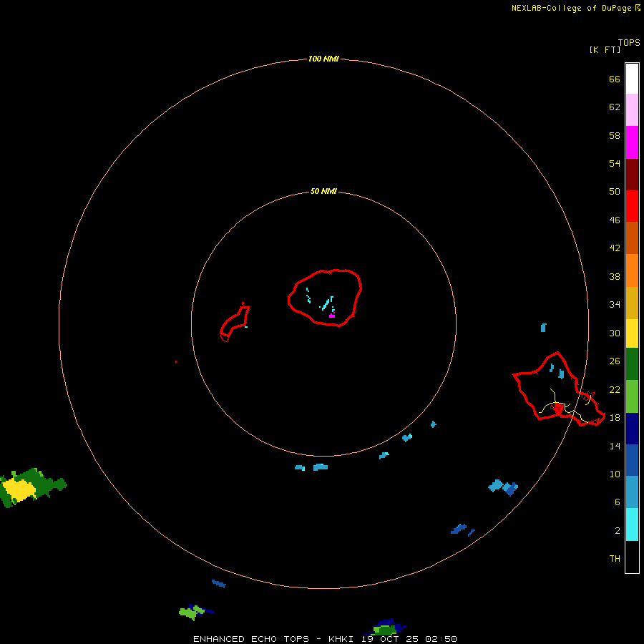Click the medium blue 18 legend swatch

[632, 460]
